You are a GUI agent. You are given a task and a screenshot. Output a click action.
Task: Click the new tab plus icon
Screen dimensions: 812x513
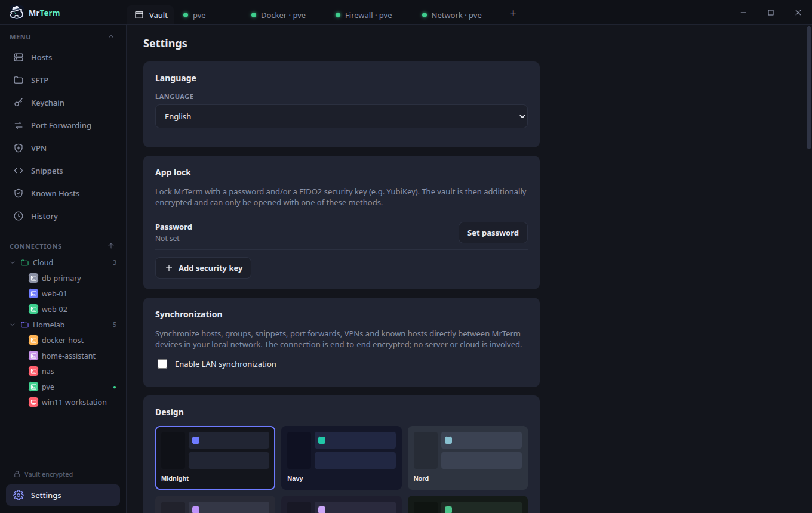coord(513,13)
